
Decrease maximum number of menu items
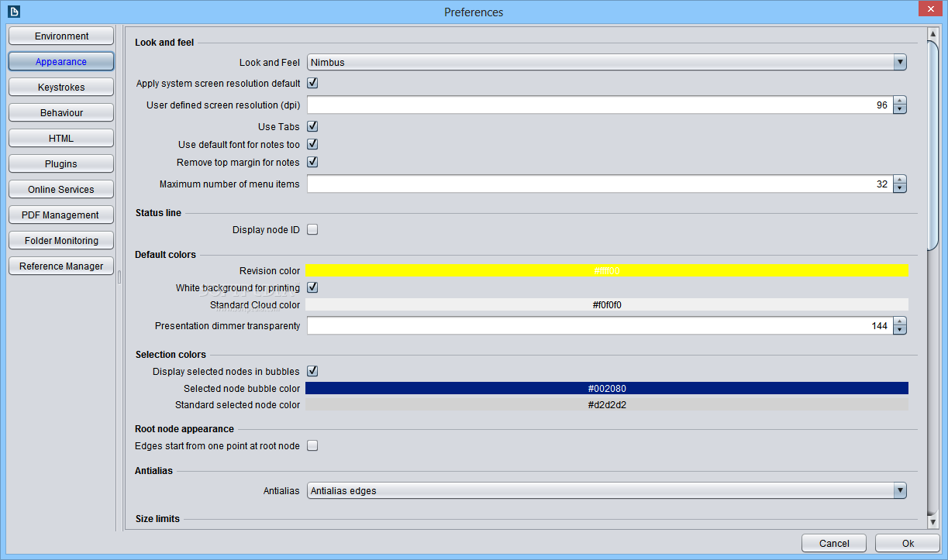coord(900,189)
